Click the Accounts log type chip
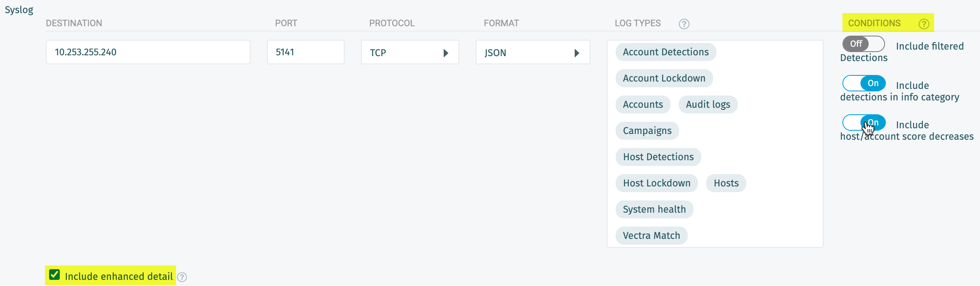The image size is (980, 286). point(643,104)
